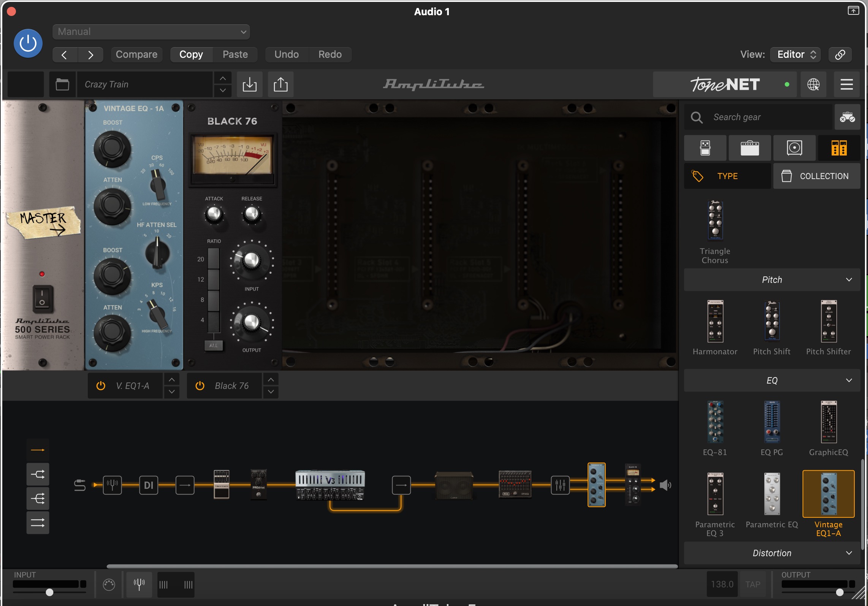Step to previous preset with up arrow
Screen dimensions: 868x606
coord(223,78)
